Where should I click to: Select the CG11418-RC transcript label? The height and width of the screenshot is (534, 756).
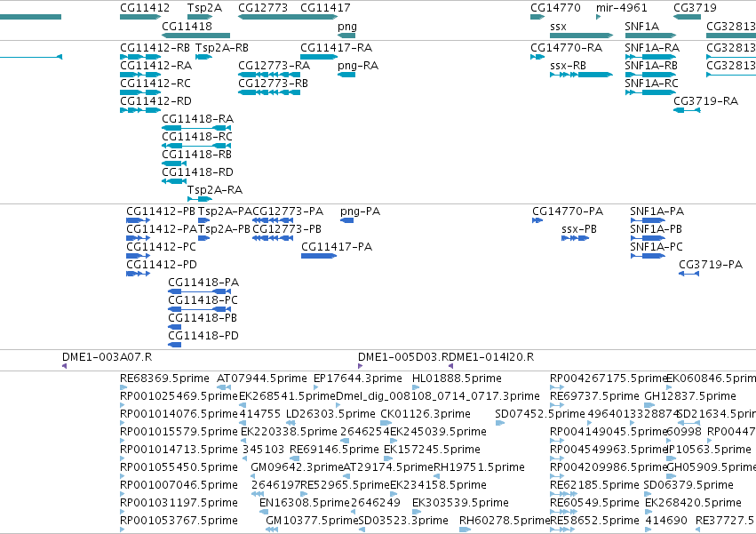point(197,137)
